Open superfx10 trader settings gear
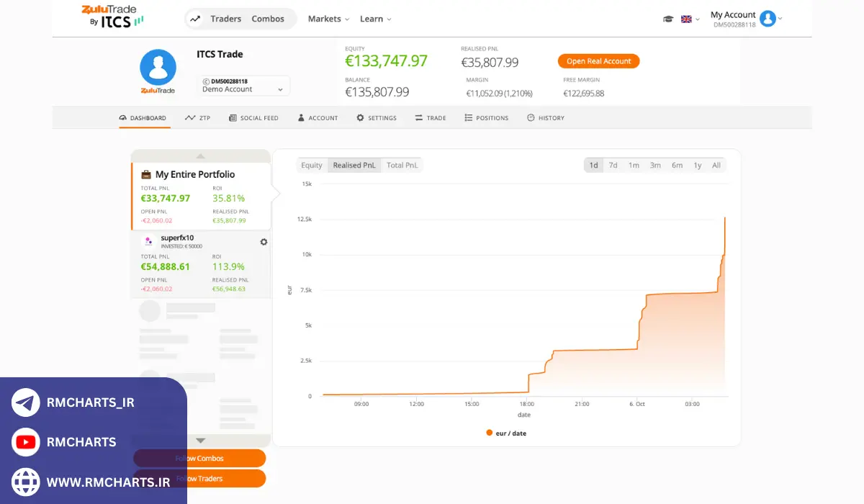The image size is (864, 504). 264,242
